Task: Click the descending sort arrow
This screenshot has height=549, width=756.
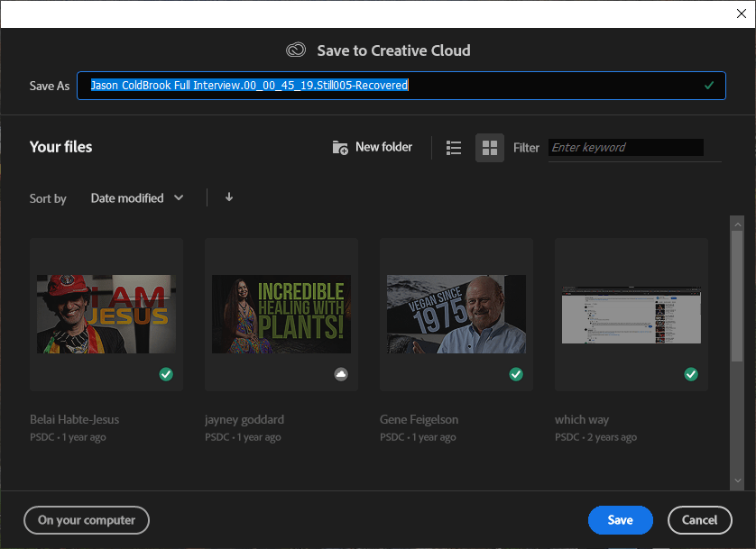Action: tap(228, 197)
